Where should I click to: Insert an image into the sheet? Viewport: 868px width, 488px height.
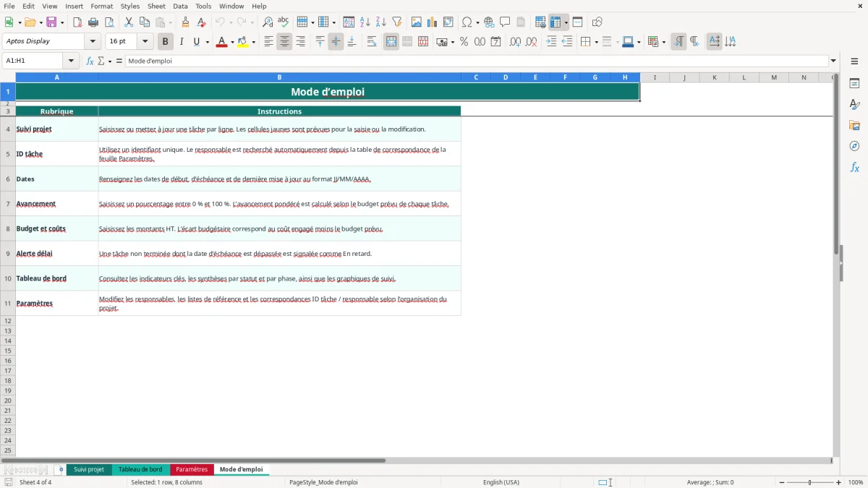click(417, 22)
